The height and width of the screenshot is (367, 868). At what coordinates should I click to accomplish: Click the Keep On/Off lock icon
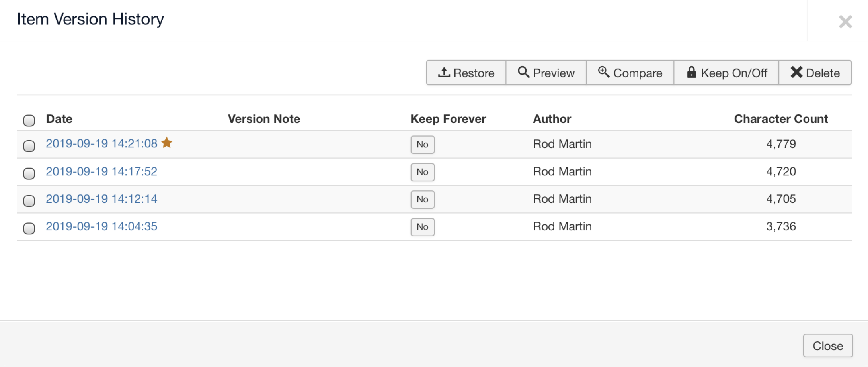pos(692,72)
